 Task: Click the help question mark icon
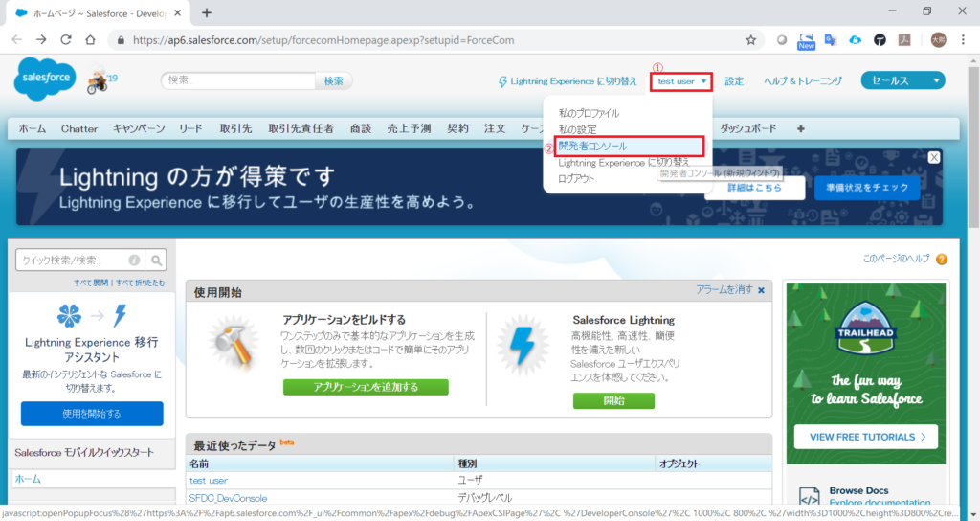click(x=942, y=259)
